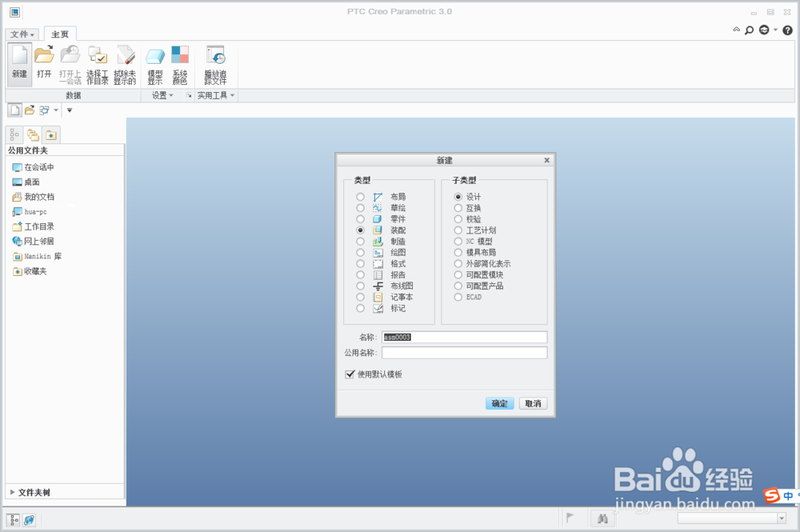Screen dimensions: 800x532
Task: Click the 播放追踪文件 icon
Action: 215,64
